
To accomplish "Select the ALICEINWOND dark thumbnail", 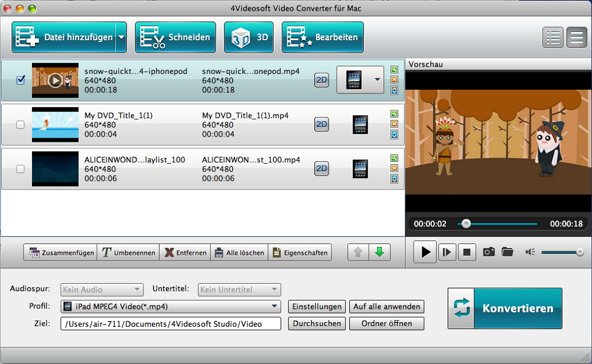I will 55,169.
